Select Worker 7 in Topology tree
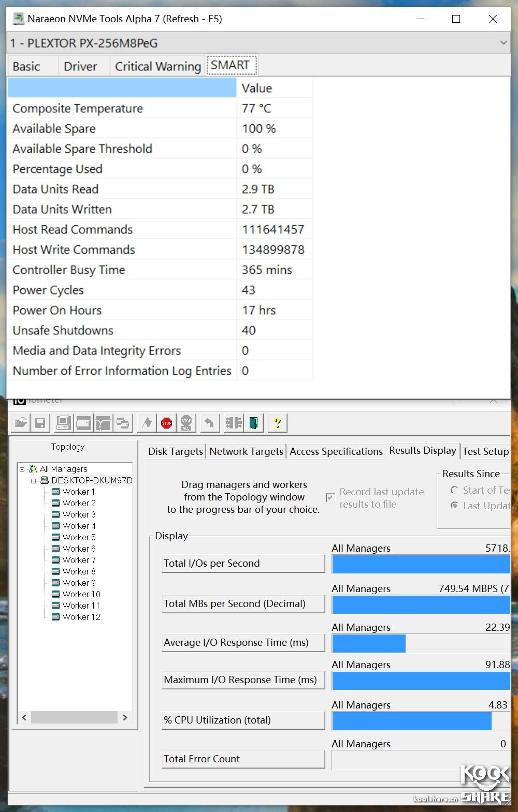518x812 pixels. (x=79, y=560)
